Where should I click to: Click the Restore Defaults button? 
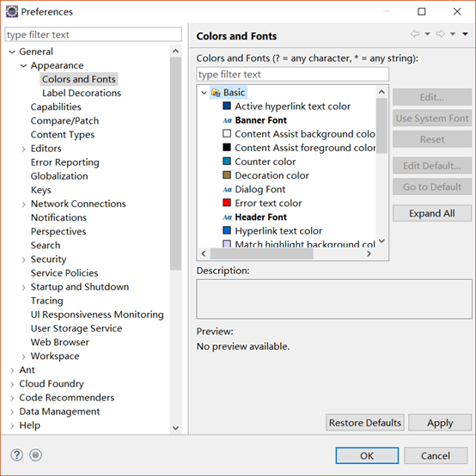(365, 423)
